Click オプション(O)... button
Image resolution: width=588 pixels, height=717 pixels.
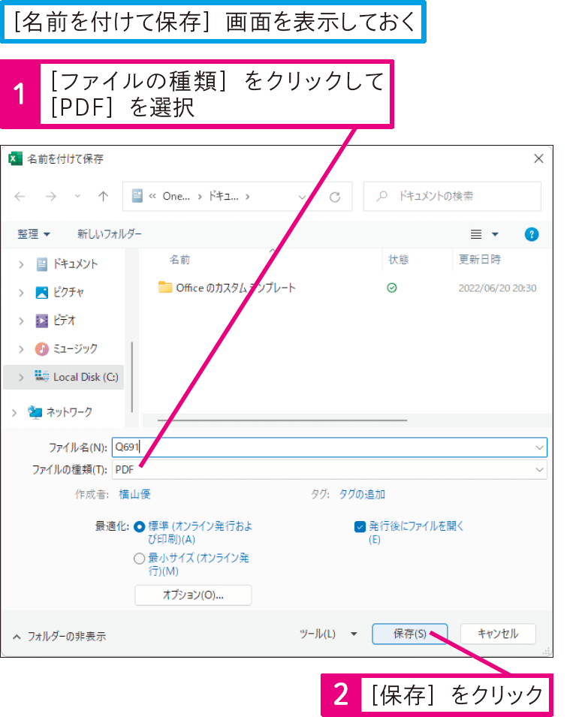pos(193,595)
